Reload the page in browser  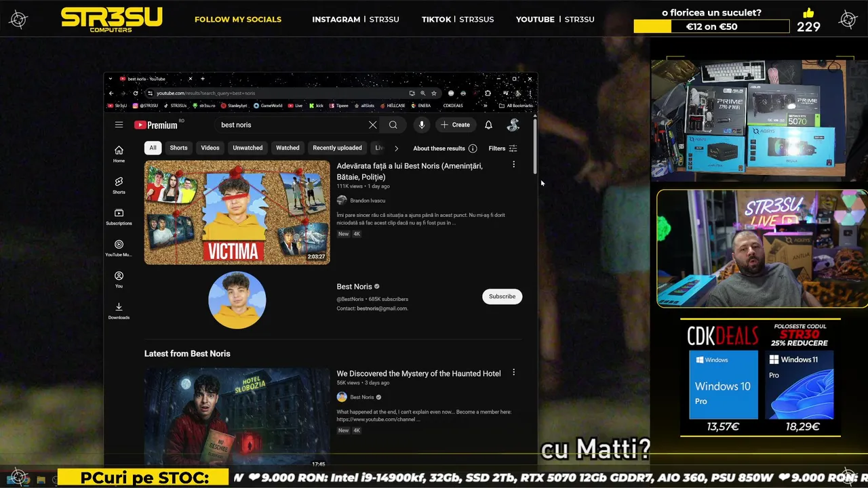click(136, 93)
